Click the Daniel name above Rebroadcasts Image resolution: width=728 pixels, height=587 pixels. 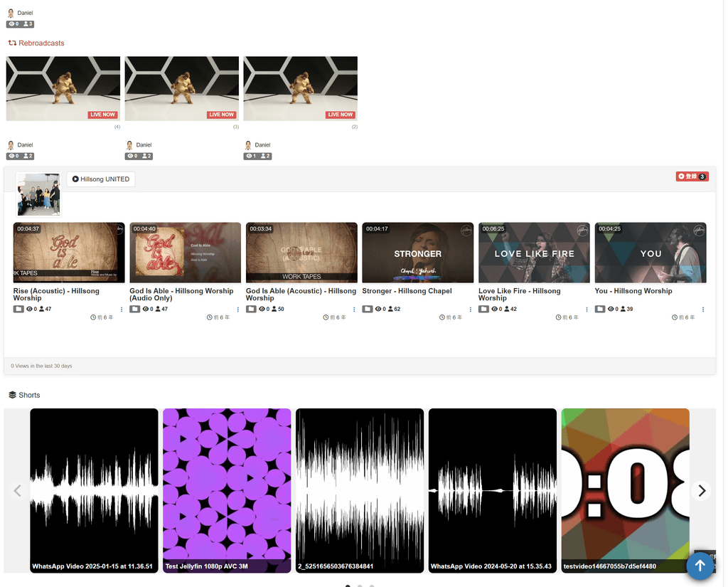[25, 13]
